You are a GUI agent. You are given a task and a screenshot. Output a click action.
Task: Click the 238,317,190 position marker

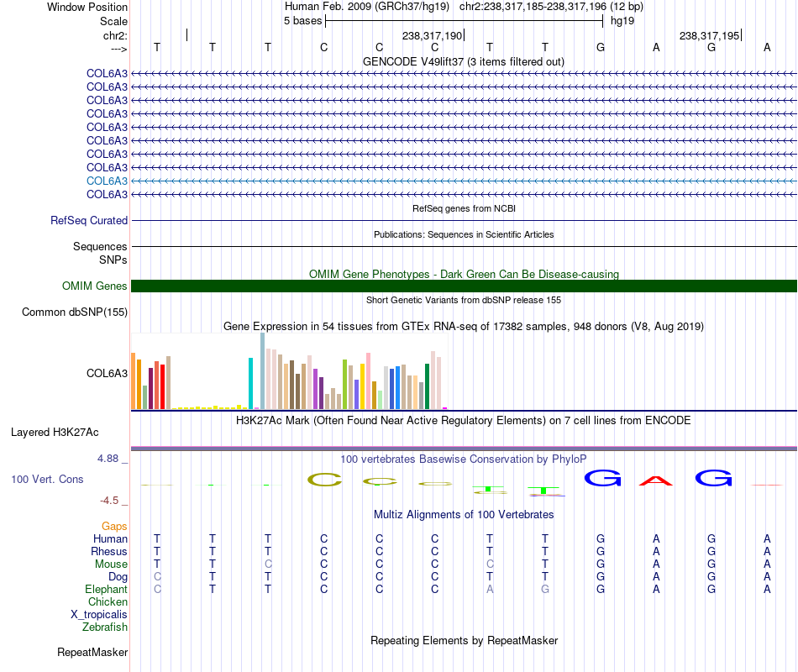coord(432,35)
